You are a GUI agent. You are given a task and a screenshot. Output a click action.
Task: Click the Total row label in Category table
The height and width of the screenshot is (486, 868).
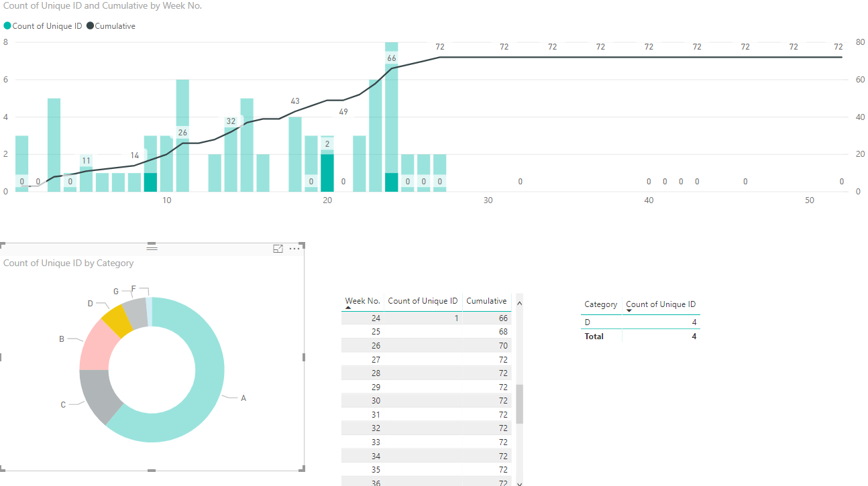tap(594, 337)
